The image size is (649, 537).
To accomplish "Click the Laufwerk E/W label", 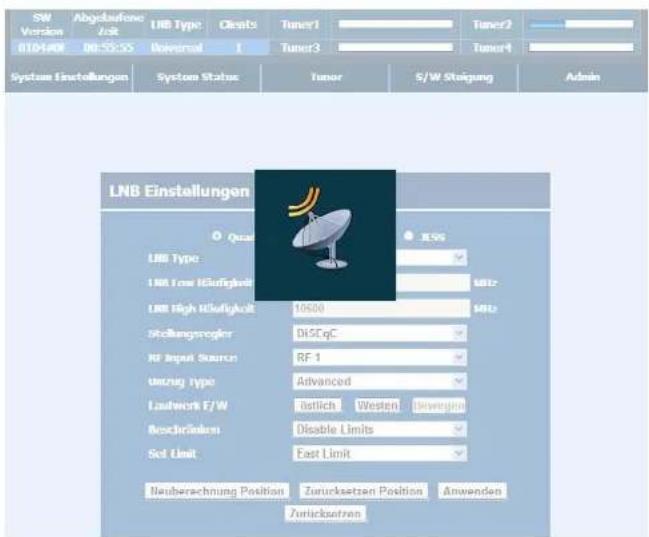I will [188, 405].
